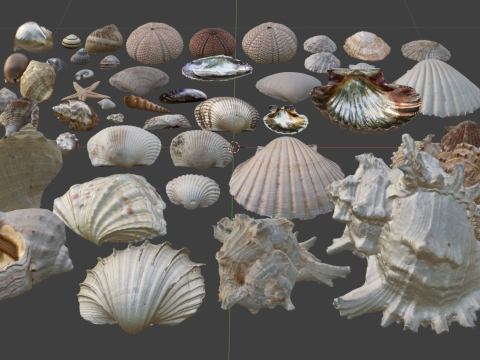
Task: Select the shiny pearly turban shell in the corner
Action: tap(33, 37)
